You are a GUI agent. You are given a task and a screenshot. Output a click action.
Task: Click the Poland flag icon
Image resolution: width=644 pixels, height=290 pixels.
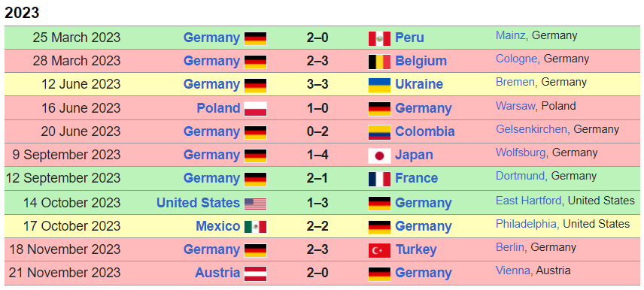256,109
